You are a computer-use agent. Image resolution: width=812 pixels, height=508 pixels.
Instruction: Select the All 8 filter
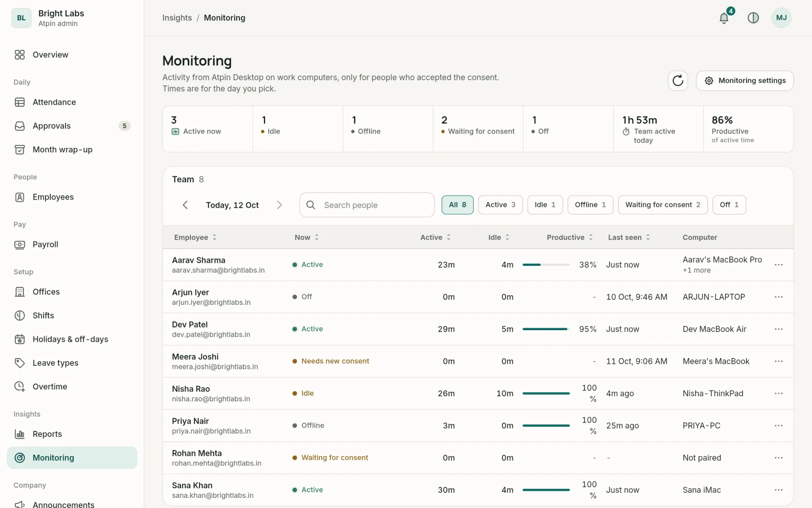(x=457, y=205)
